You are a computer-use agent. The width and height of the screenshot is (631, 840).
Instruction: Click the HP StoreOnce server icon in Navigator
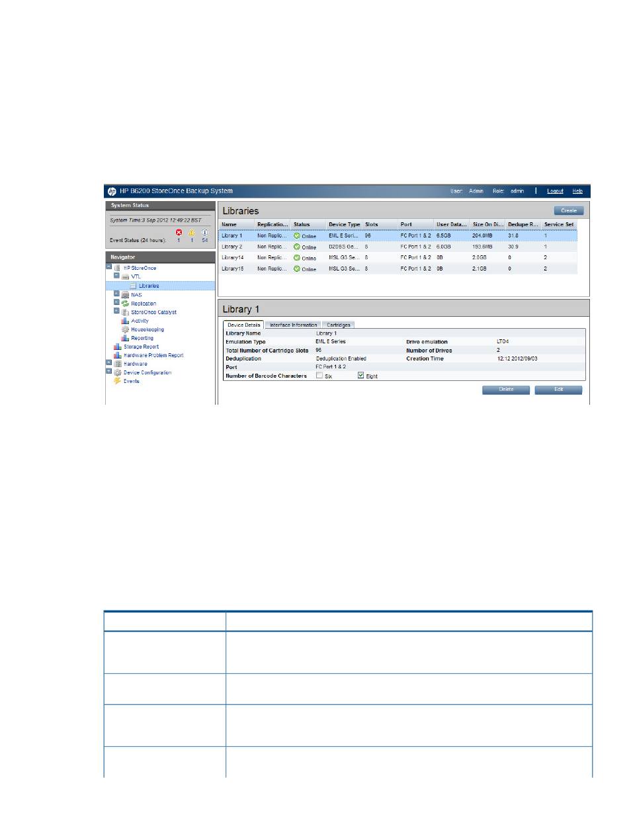[x=118, y=268]
